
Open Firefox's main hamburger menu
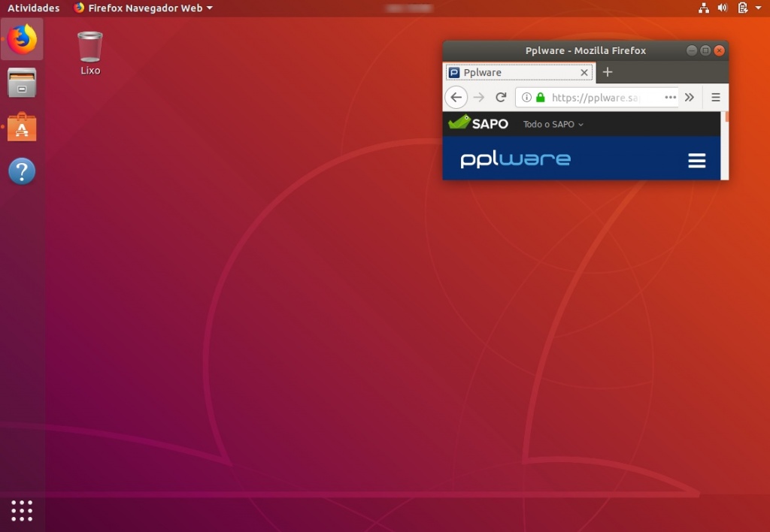[715, 97]
